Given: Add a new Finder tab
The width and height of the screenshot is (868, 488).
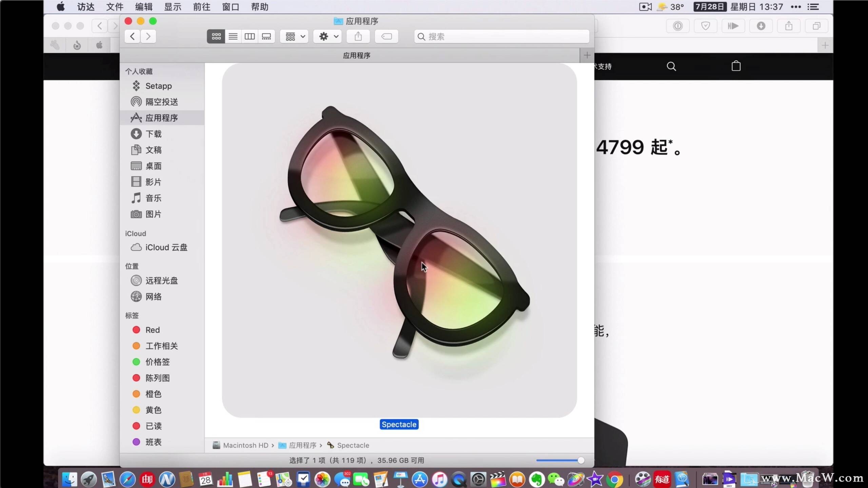Looking at the screenshot, I should point(587,55).
